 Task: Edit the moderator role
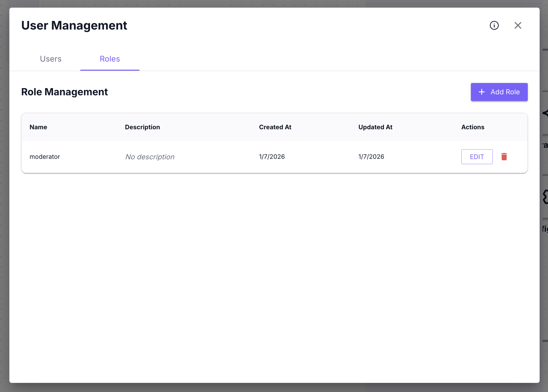(x=477, y=157)
